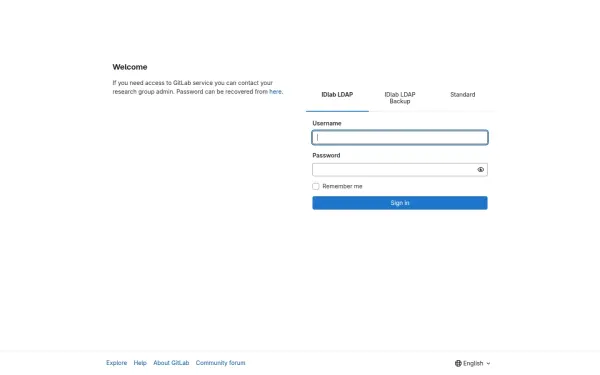This screenshot has height=375, width=600.
Task: Click the globe icon next to English
Action: tap(458, 363)
